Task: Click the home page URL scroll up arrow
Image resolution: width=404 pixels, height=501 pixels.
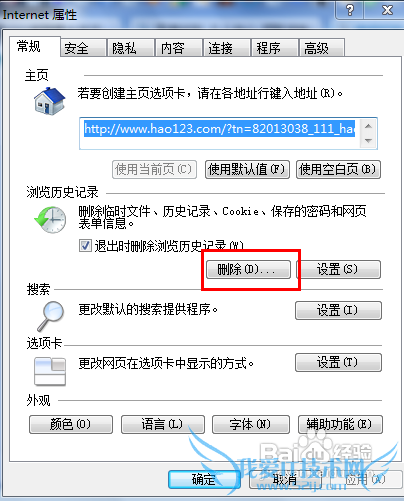Action: pyautogui.click(x=368, y=126)
